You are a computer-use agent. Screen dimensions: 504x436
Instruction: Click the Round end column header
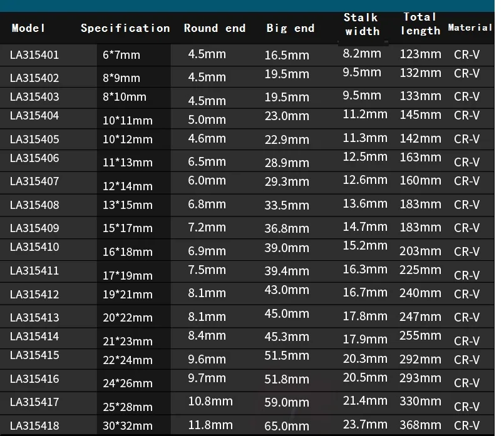214,28
